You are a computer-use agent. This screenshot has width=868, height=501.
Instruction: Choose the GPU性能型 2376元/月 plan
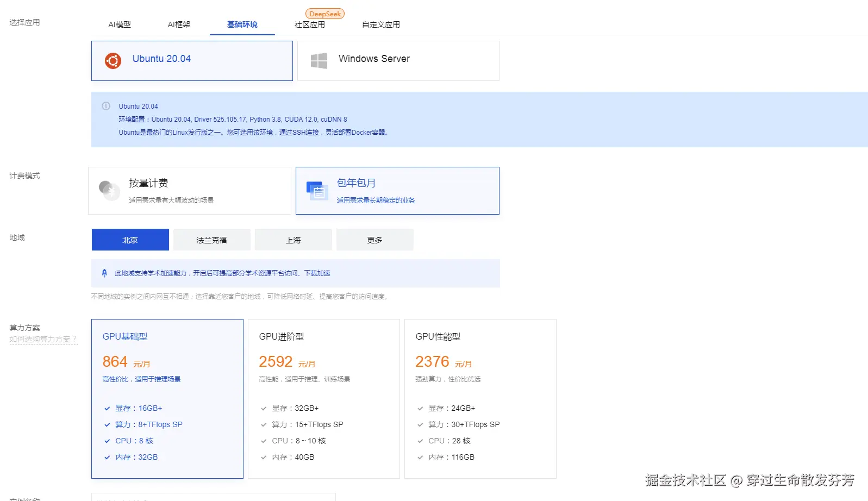click(x=480, y=399)
